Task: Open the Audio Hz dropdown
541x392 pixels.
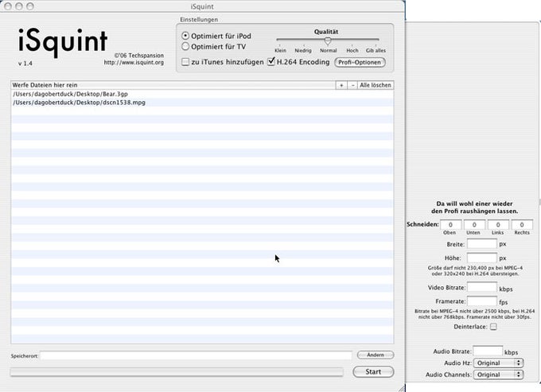Action: (498, 363)
